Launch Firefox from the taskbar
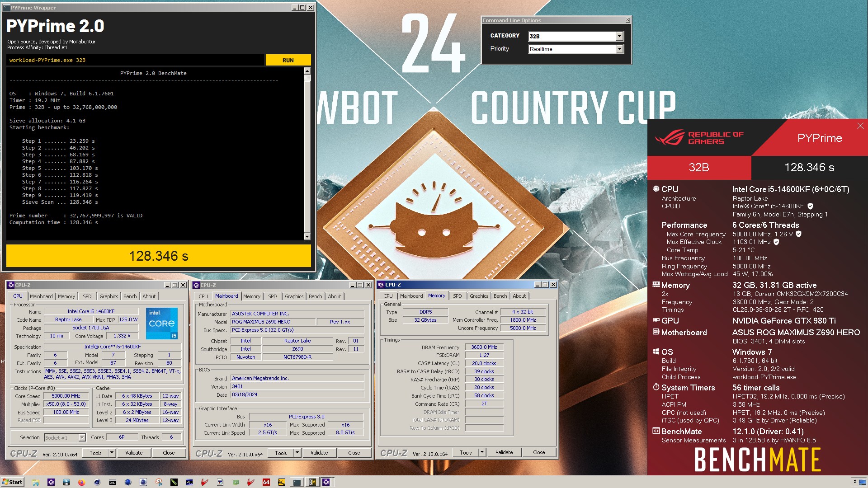 pyautogui.click(x=82, y=482)
